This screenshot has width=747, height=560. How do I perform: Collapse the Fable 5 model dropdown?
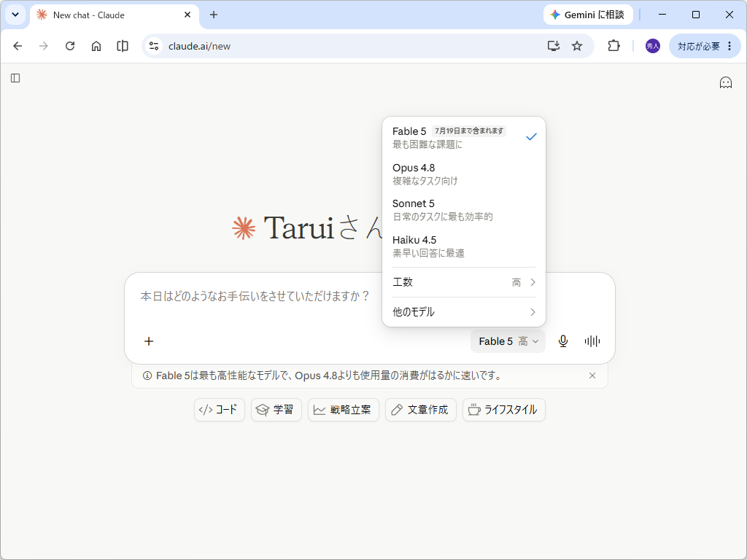pyautogui.click(x=508, y=341)
